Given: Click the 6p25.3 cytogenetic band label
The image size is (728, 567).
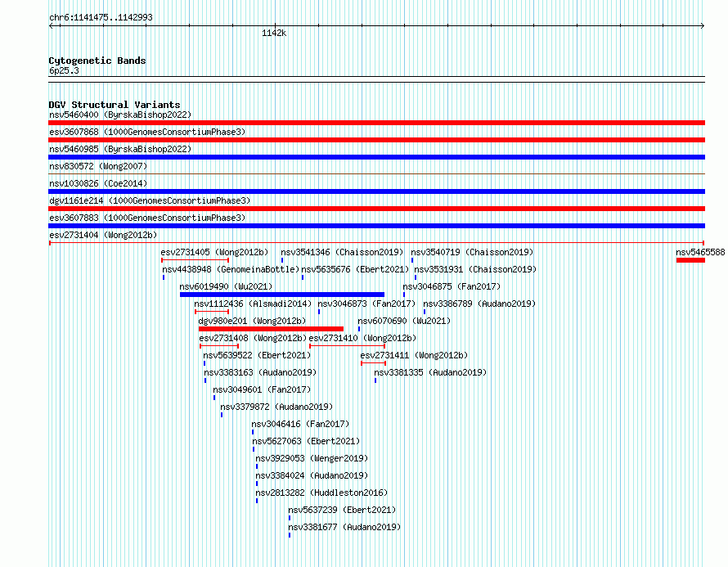Looking at the screenshot, I should 64,70.
